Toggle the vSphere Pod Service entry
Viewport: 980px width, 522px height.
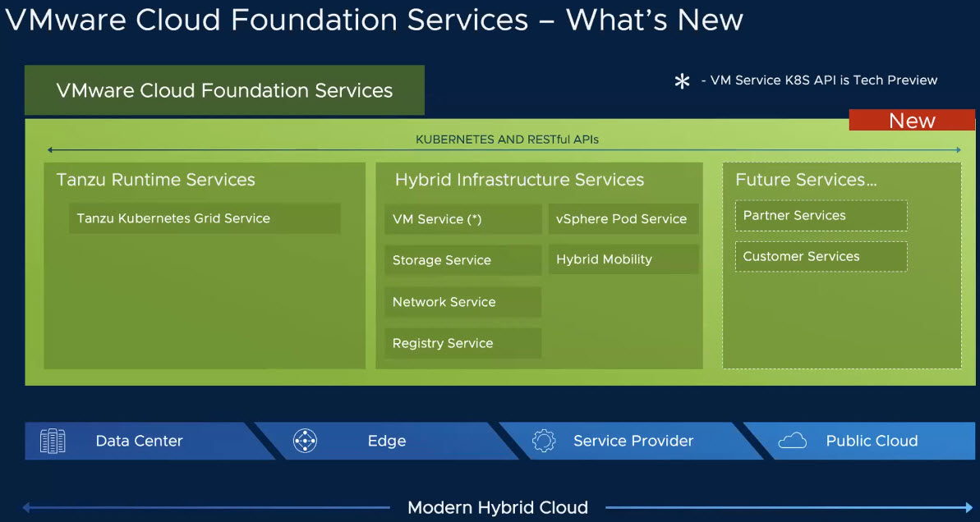coord(623,218)
